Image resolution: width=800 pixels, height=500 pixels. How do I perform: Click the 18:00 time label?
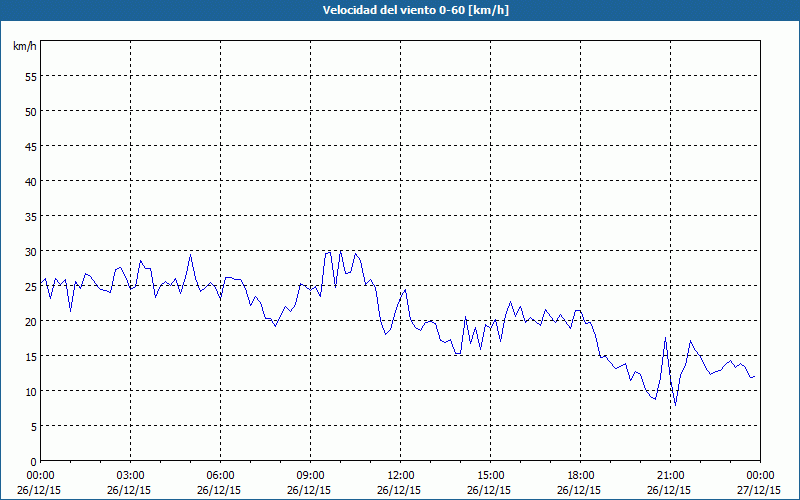[x=581, y=476]
